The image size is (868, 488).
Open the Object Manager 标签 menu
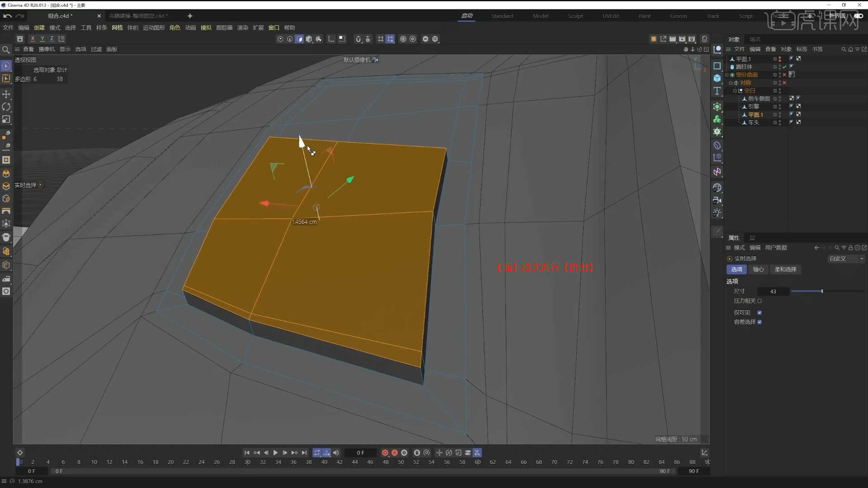coord(802,49)
